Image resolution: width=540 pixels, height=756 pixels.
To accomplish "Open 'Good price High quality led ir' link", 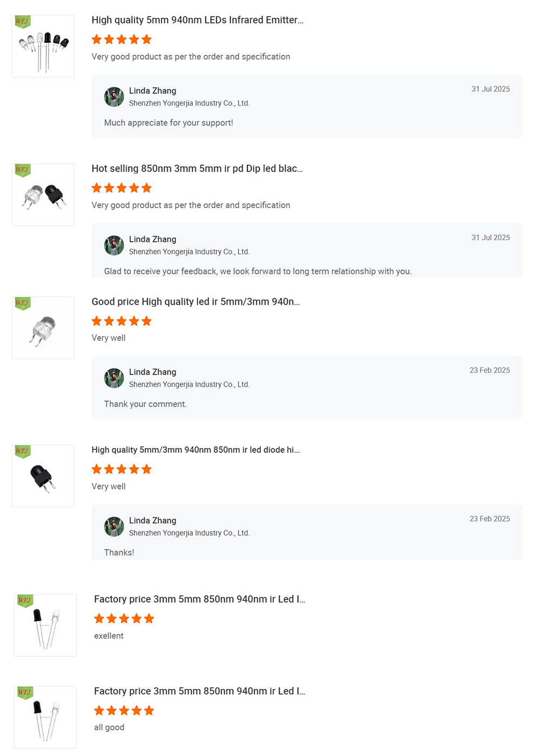I will click(195, 302).
